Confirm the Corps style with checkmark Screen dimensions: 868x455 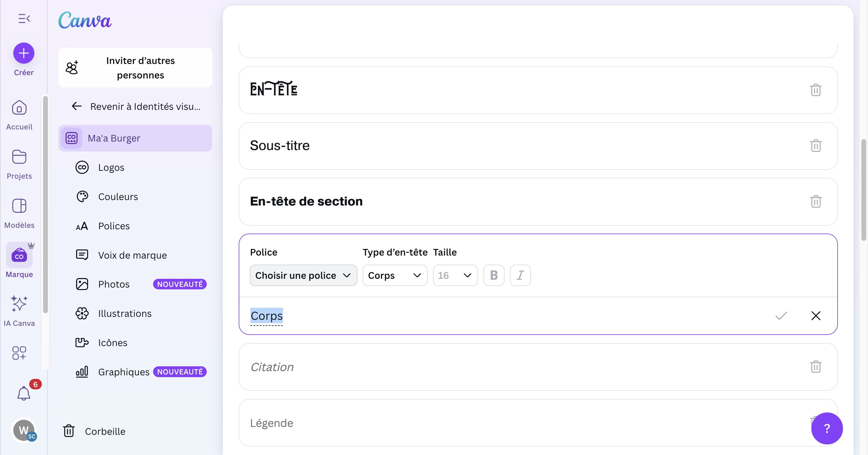click(781, 316)
